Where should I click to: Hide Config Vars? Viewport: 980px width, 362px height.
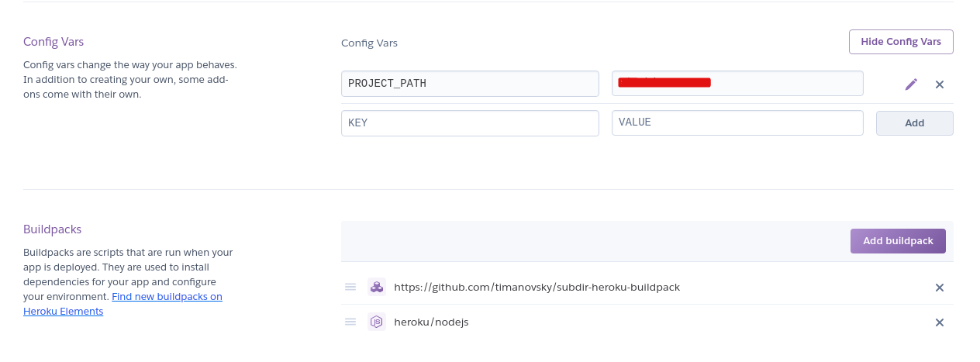(901, 42)
